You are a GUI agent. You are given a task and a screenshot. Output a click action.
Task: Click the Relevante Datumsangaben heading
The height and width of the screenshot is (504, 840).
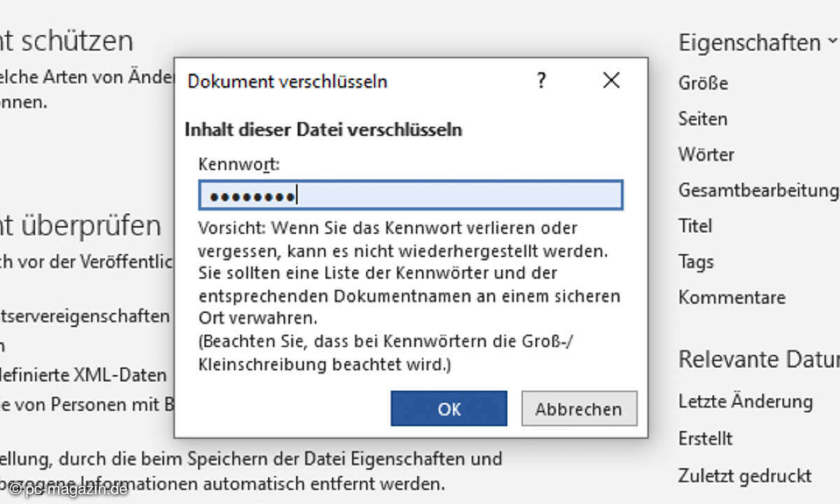(x=759, y=359)
